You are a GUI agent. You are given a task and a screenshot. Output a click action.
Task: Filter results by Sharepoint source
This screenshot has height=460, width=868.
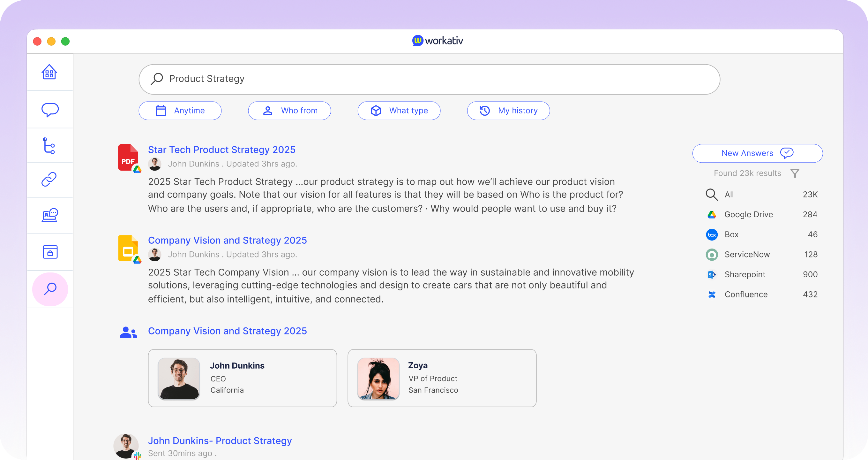tap(745, 274)
